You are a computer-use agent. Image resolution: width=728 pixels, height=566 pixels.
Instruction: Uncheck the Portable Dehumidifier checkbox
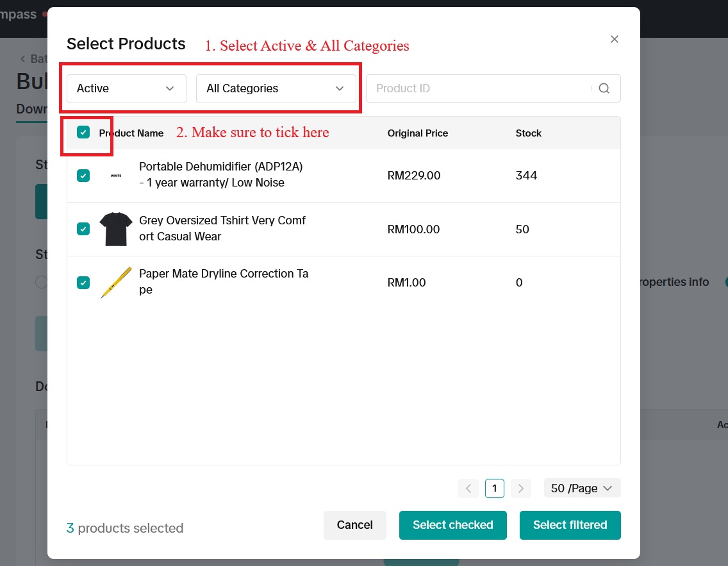[x=83, y=175]
